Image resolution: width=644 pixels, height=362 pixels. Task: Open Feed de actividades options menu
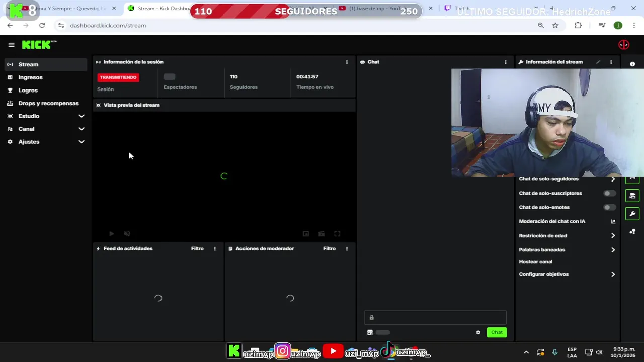[215, 249]
